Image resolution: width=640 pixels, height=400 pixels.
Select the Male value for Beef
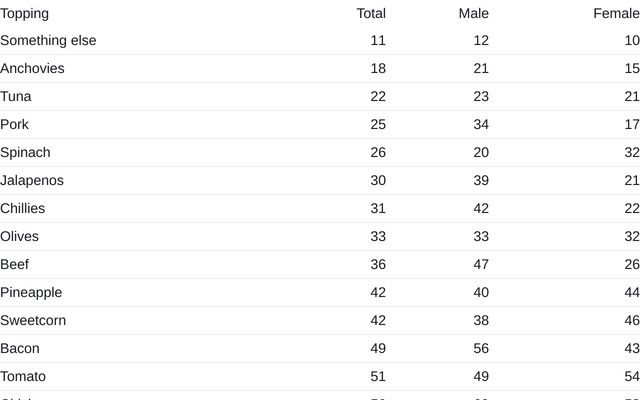point(480,265)
